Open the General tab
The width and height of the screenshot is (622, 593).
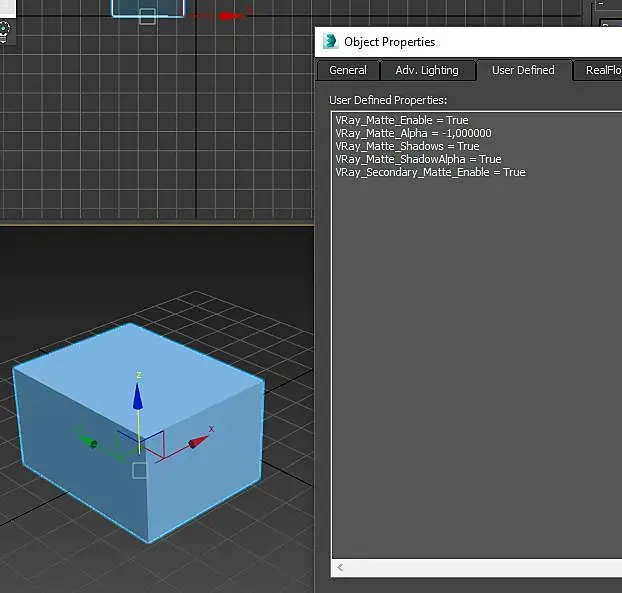348,70
